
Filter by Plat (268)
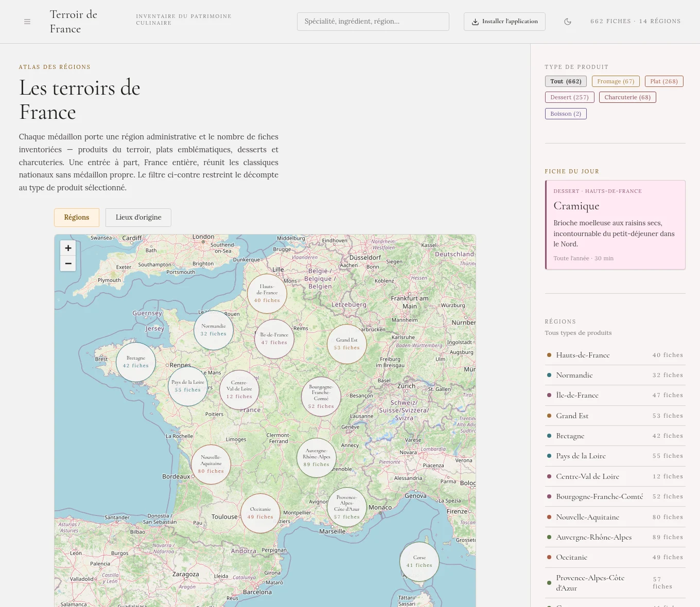coord(664,81)
